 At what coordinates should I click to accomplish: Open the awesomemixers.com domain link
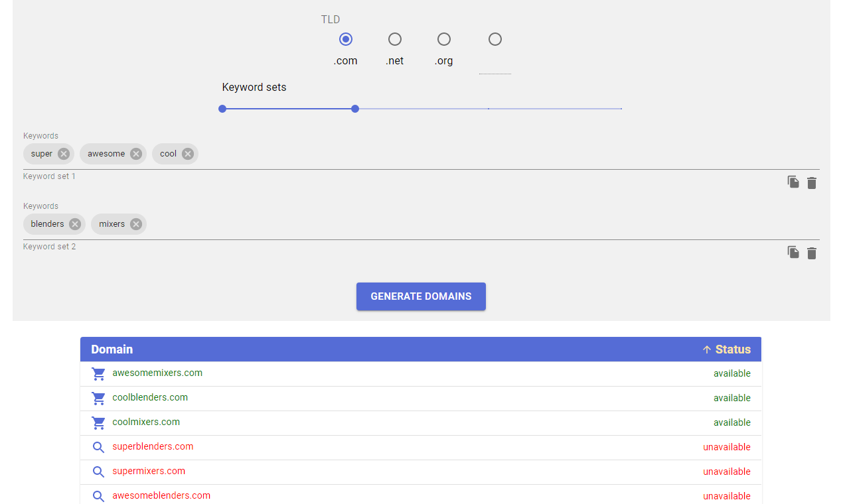tap(157, 373)
